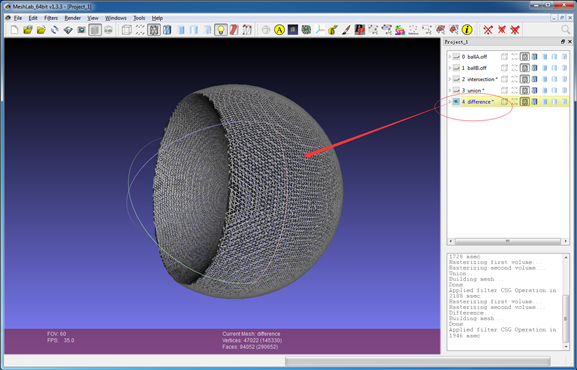
Task: Expand the intersection layer tree arrow
Action: [450, 79]
